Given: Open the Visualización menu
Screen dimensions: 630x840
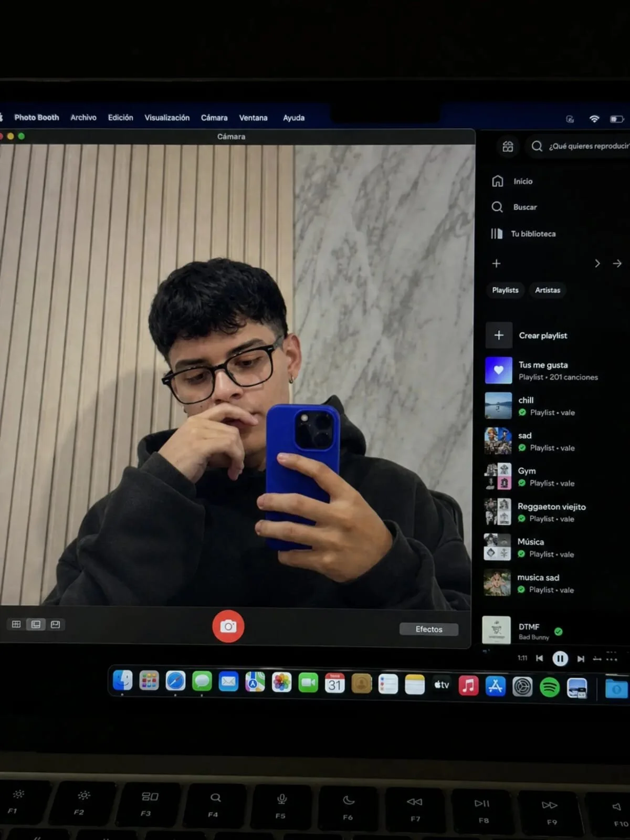Looking at the screenshot, I should click(167, 118).
